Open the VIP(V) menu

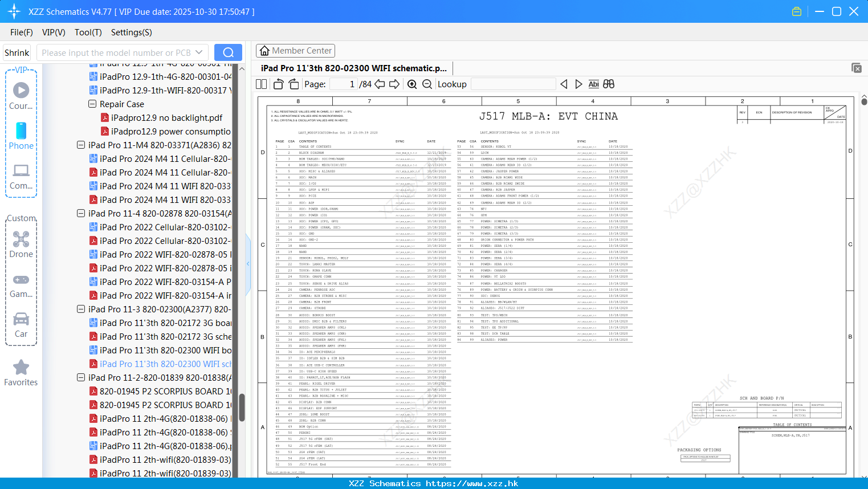(54, 32)
